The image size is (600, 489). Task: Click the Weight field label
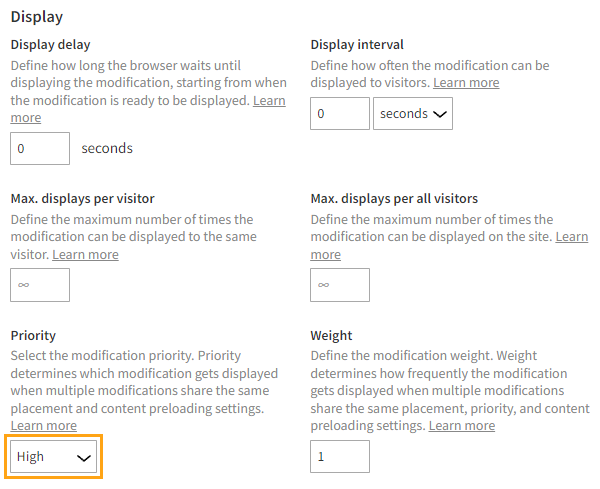pyautogui.click(x=332, y=336)
